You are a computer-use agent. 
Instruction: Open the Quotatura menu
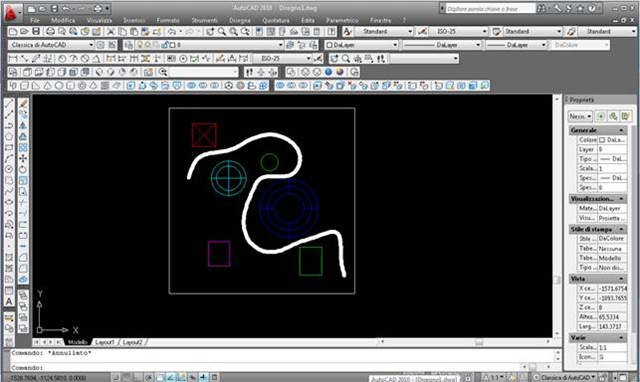[x=276, y=20]
